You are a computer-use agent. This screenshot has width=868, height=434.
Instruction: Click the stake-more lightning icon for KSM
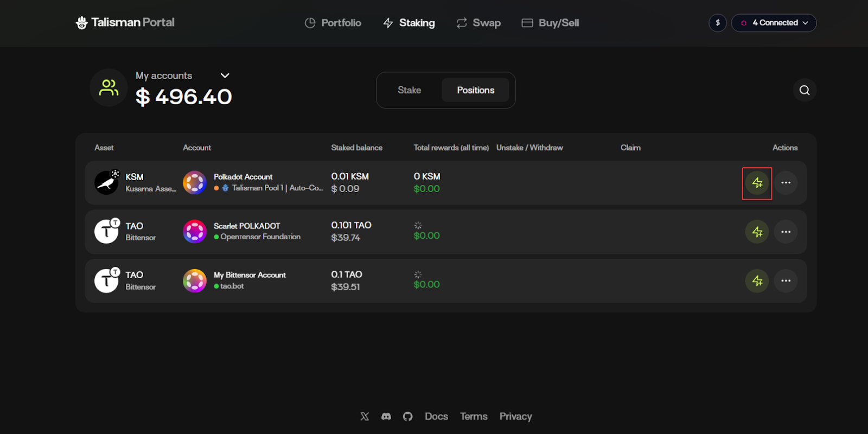757,183
